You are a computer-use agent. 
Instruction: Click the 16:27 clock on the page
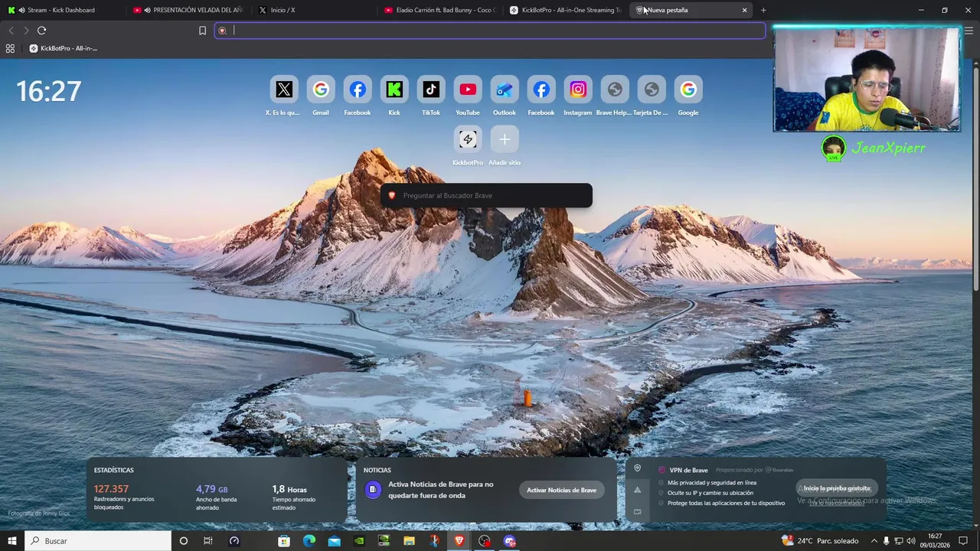tap(48, 91)
